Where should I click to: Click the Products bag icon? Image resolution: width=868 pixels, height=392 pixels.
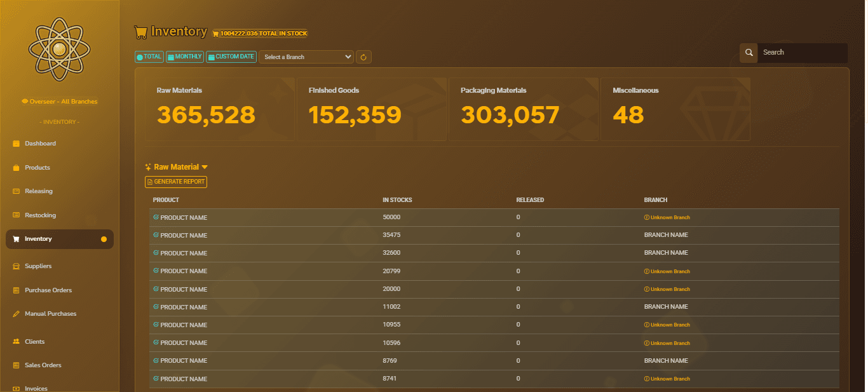17,168
